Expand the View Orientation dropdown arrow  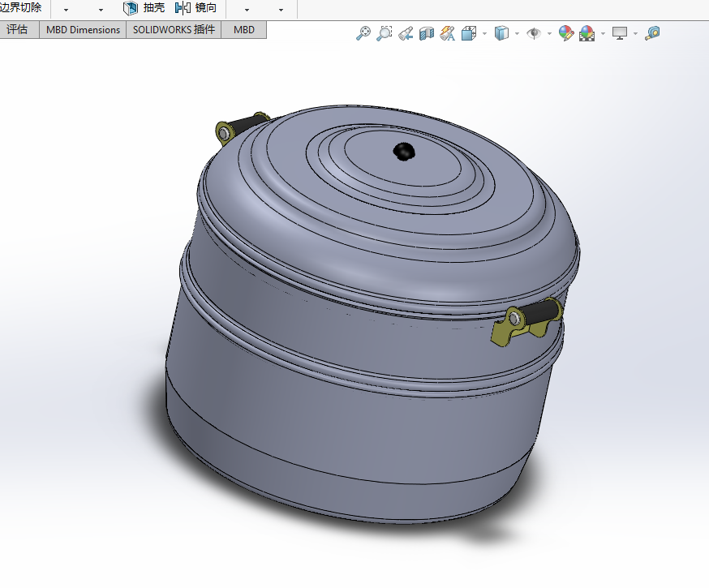click(484, 34)
